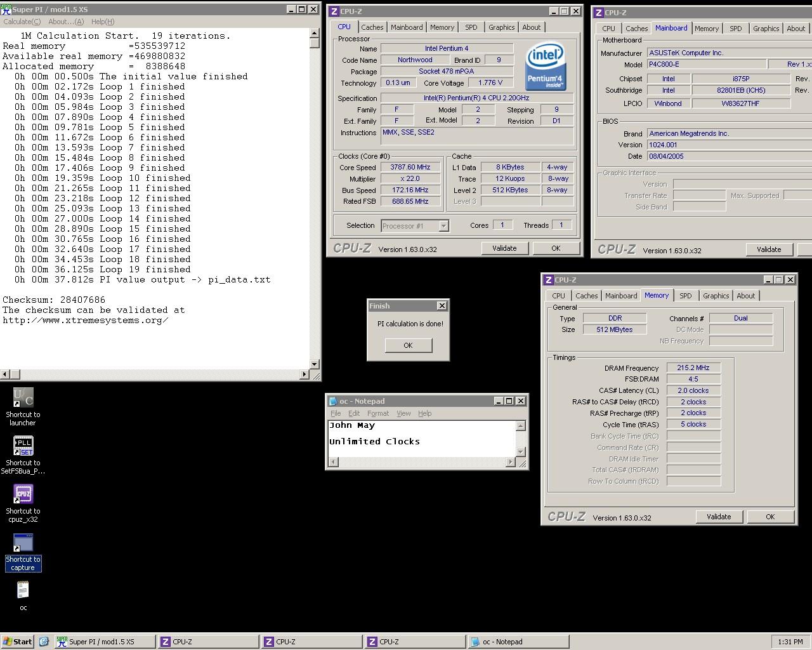
Task: Open Format menu in Notepad
Action: click(378, 413)
